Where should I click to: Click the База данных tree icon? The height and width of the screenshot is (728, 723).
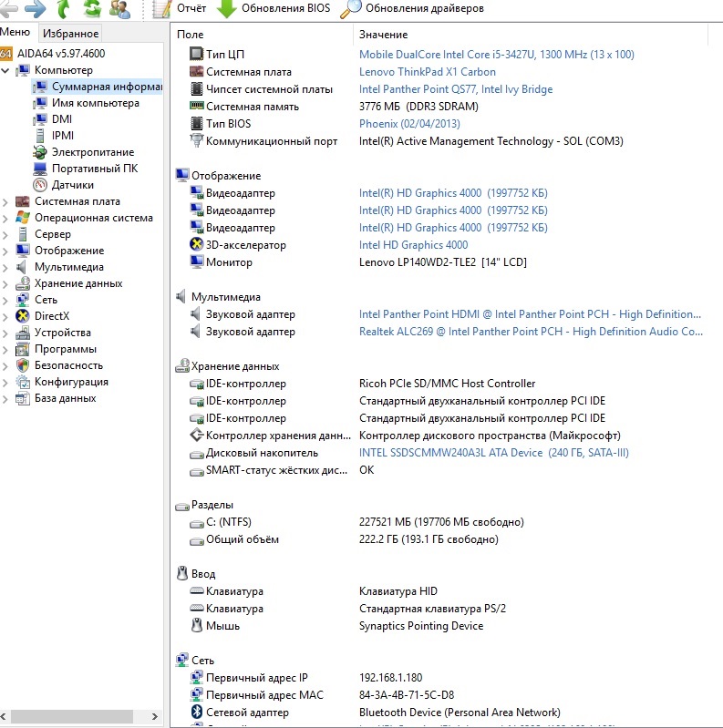[x=22, y=398]
